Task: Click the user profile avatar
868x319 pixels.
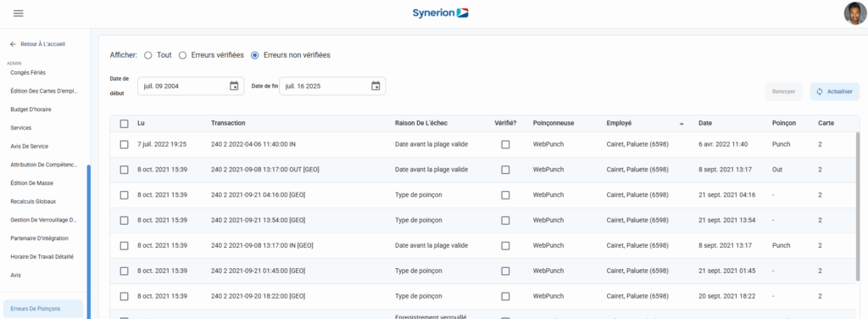Action: pos(854,14)
